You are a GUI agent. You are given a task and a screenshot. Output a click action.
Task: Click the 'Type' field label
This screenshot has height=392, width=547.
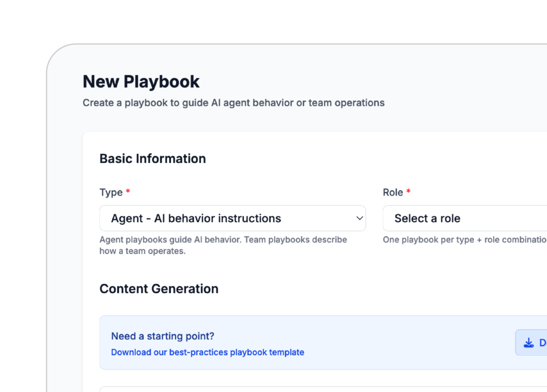tap(111, 192)
